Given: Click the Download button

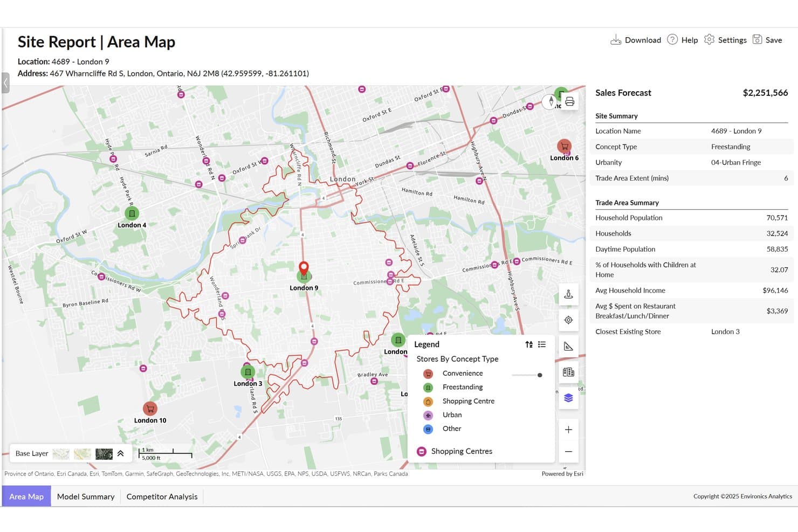Looking at the screenshot, I should pos(636,40).
